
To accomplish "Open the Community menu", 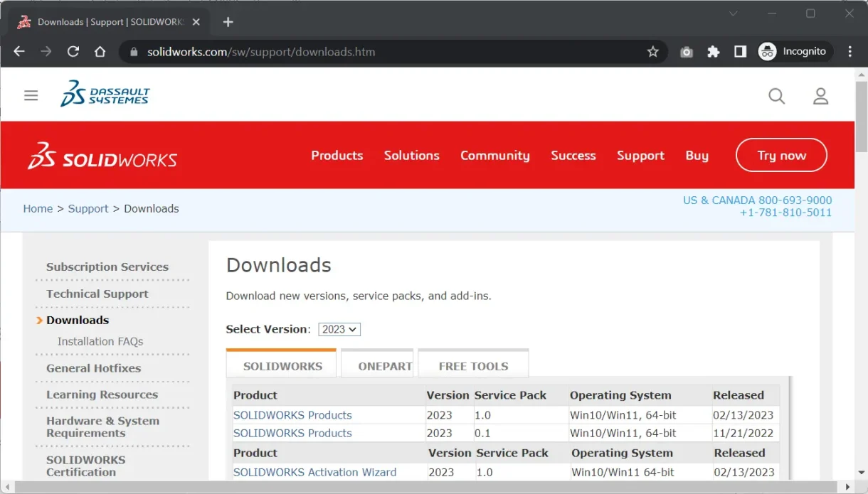I will [x=495, y=156].
